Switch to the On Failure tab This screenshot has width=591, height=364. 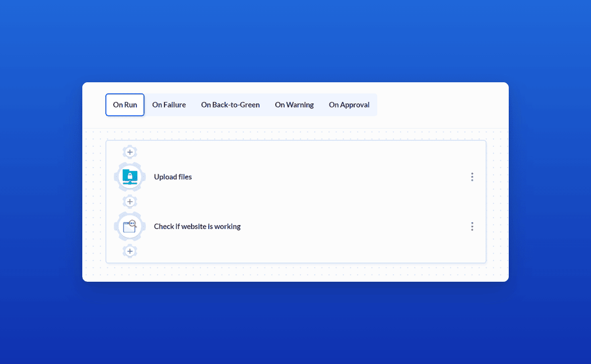(x=169, y=105)
